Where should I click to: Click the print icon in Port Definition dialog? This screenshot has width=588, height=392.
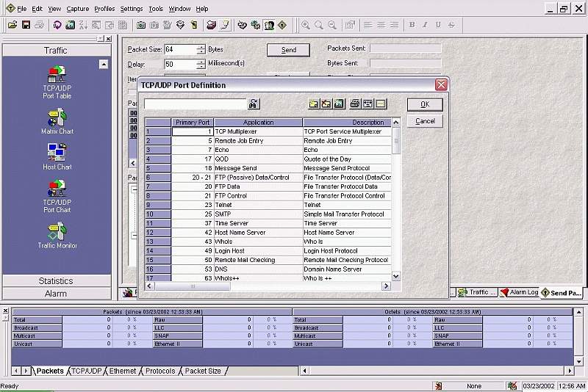click(x=355, y=104)
